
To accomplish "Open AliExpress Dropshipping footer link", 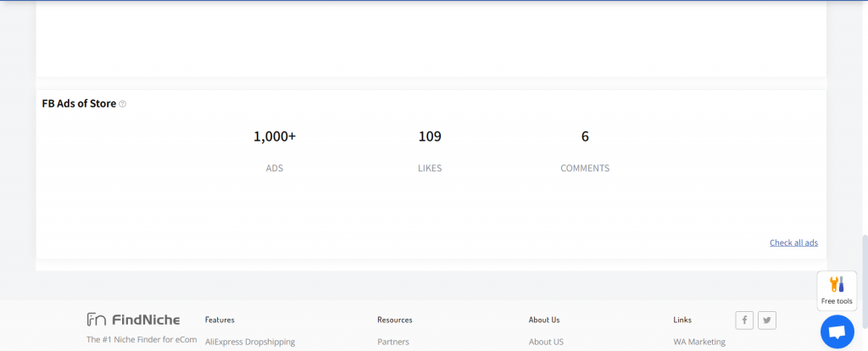I will [x=250, y=342].
